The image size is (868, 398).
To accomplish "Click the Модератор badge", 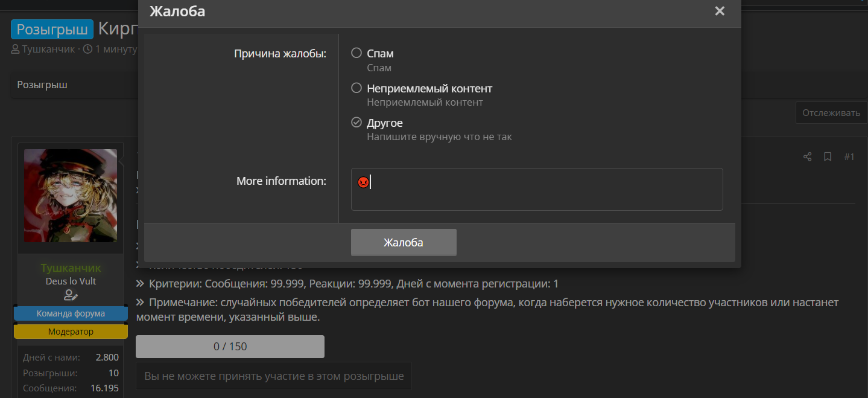I will pos(71,332).
